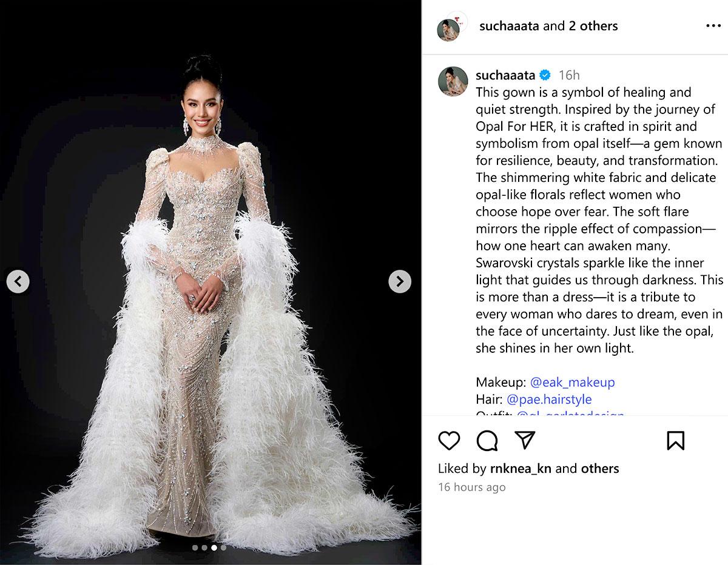Open comments with the speech bubble icon

487,441
